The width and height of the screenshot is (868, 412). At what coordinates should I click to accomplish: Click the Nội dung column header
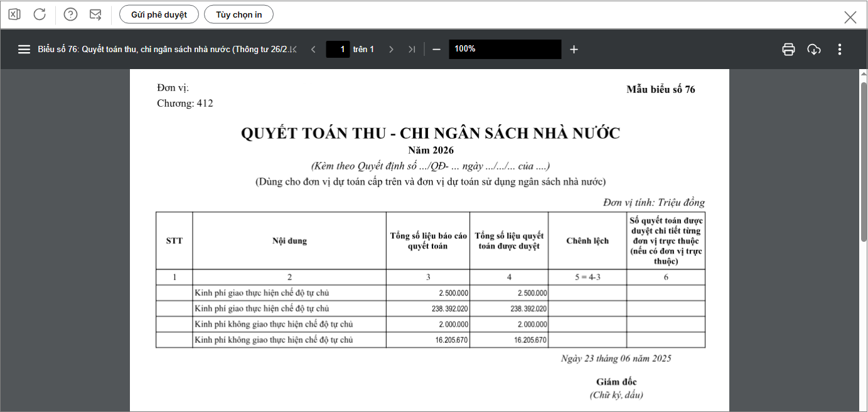(x=289, y=241)
